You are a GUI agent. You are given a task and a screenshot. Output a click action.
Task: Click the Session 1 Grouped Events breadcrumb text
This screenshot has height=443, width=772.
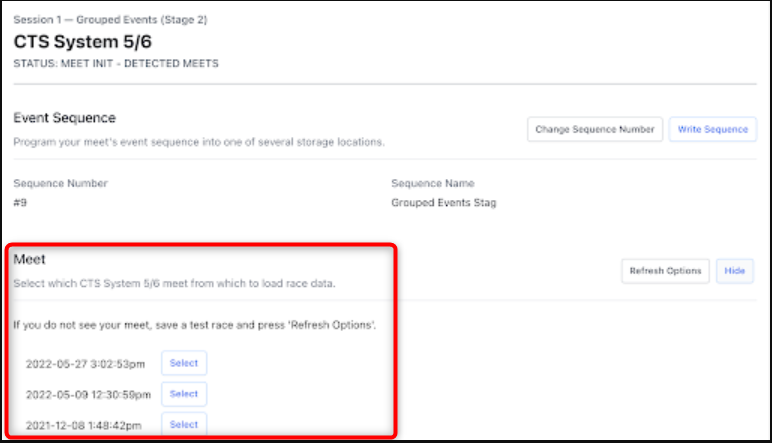[110, 20]
